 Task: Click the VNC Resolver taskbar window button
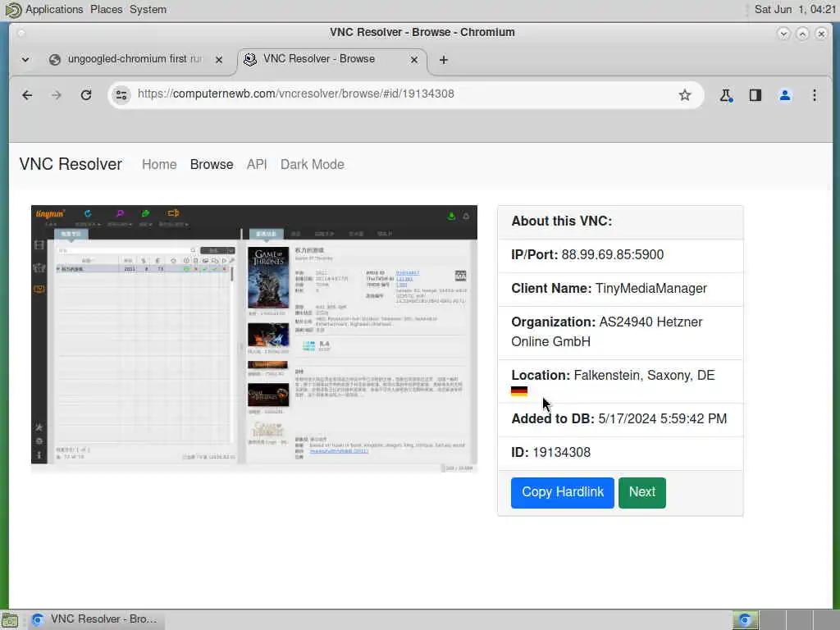[97, 619]
